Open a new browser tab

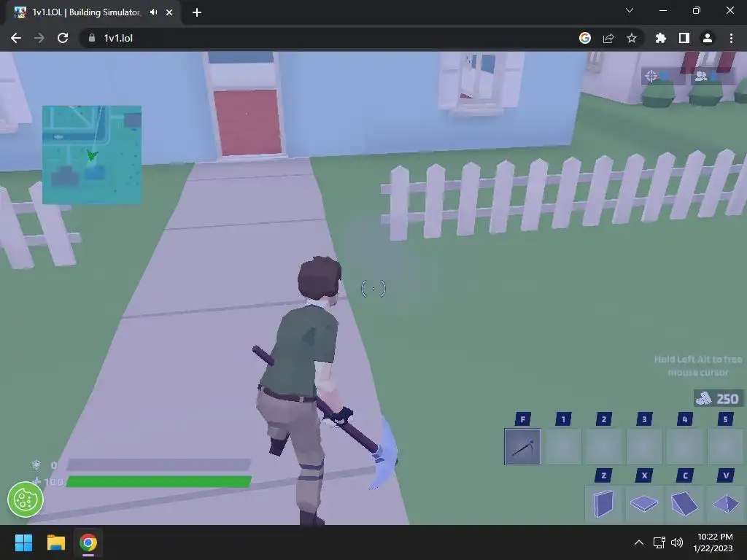tap(197, 12)
